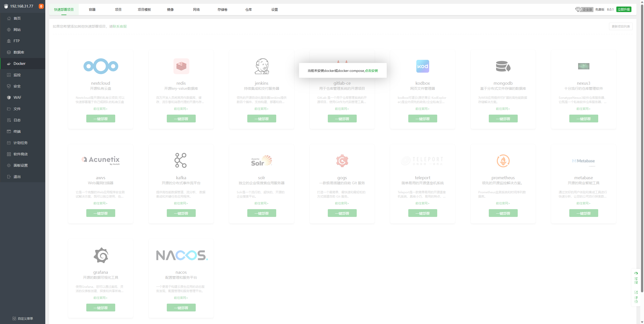
Task: Click the nextcloud logo
Action: click(x=101, y=66)
